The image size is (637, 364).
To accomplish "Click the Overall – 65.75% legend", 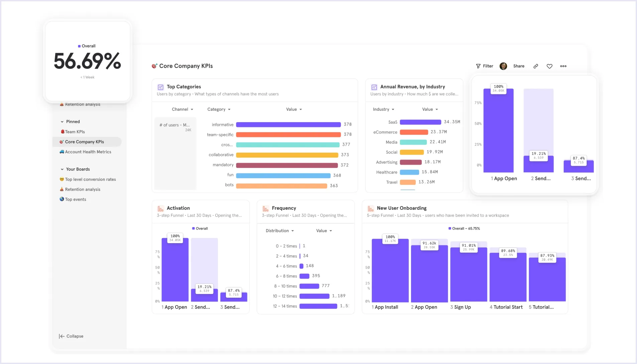I will point(464,229).
